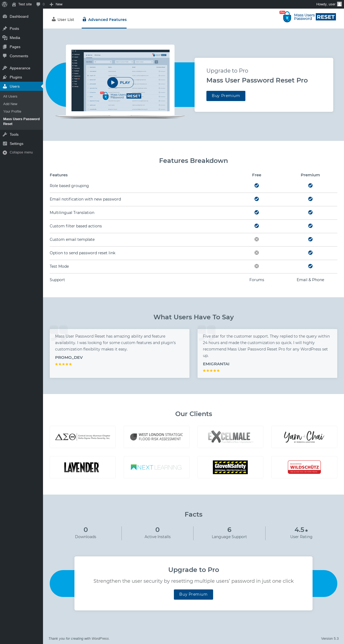Click the plus icon beside New
Screen dimensions: 344x644
click(x=52, y=4)
